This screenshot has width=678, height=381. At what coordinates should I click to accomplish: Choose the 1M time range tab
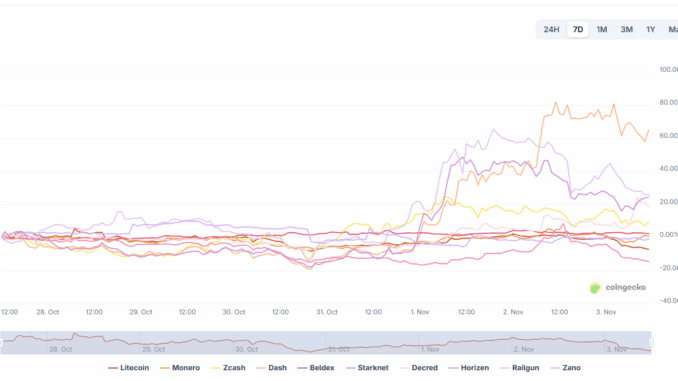click(x=601, y=29)
